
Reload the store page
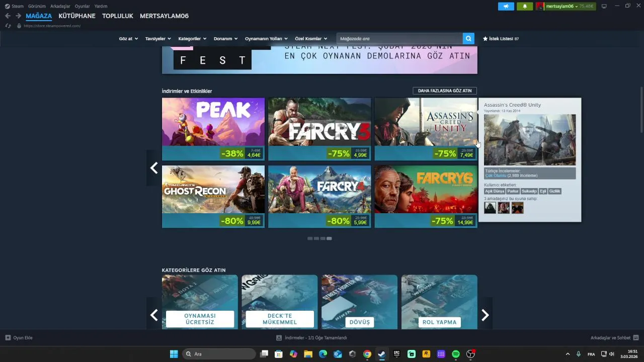coord(8,26)
